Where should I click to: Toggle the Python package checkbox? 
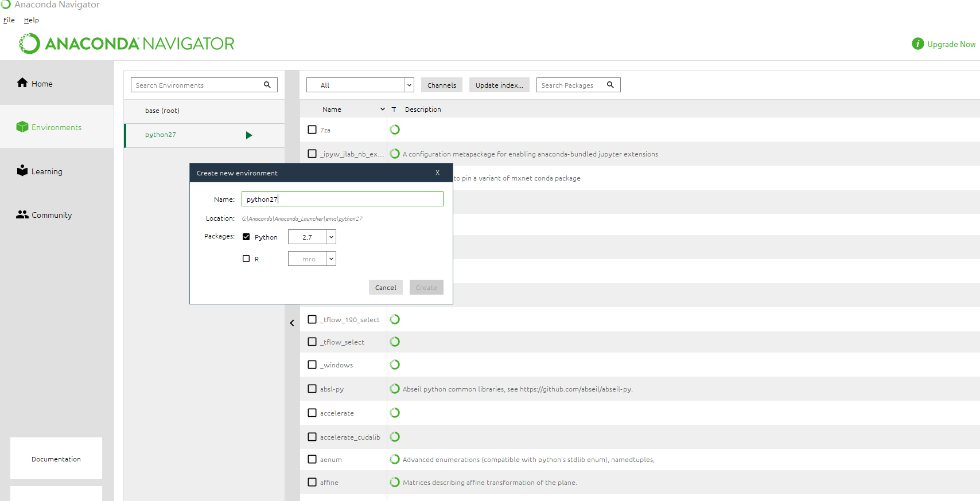click(246, 237)
